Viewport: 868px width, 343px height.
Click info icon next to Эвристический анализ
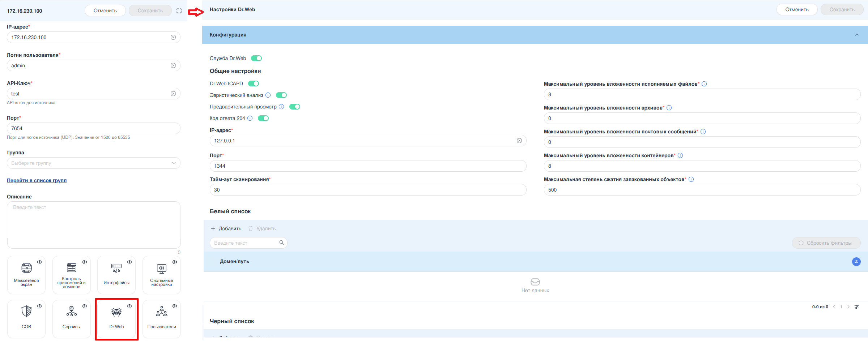point(268,95)
